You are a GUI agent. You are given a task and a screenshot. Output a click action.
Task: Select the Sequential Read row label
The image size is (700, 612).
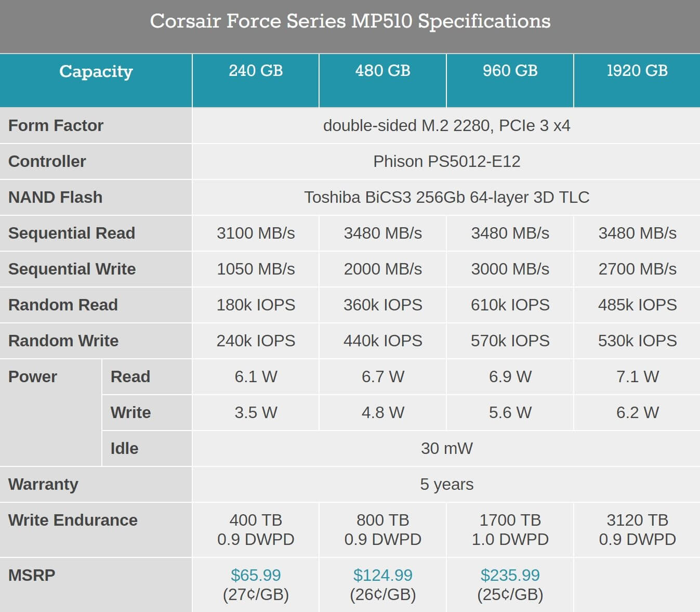click(72, 233)
